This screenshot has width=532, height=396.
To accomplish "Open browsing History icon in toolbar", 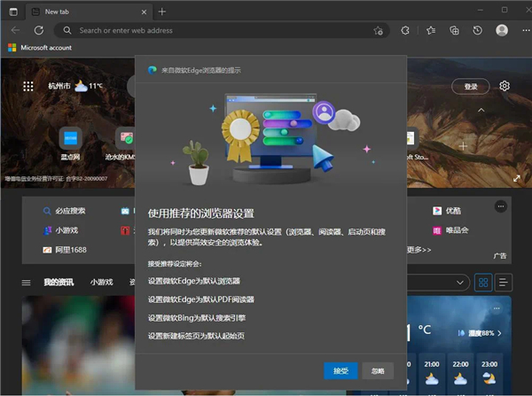I will click(x=477, y=30).
